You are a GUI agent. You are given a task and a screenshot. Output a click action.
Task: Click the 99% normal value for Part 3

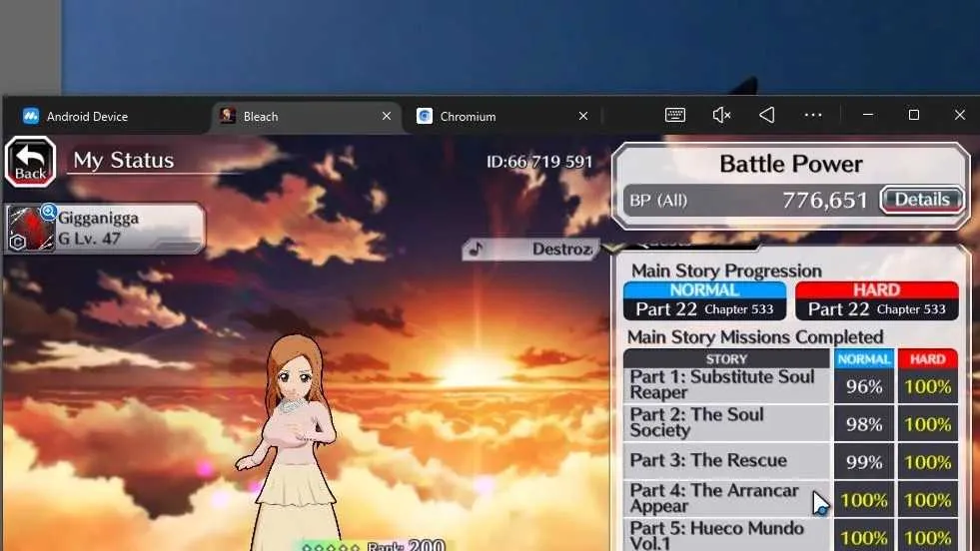[864, 462]
